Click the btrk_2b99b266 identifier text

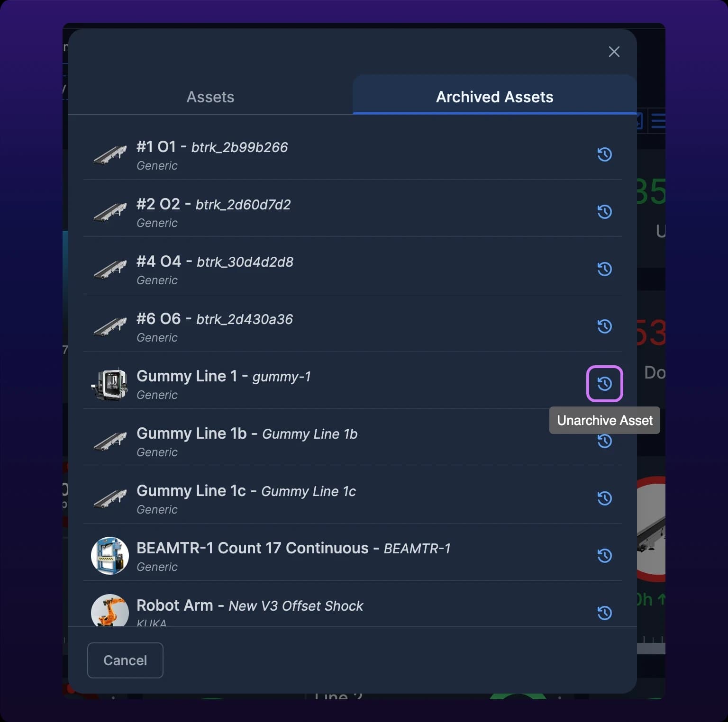pyautogui.click(x=239, y=147)
